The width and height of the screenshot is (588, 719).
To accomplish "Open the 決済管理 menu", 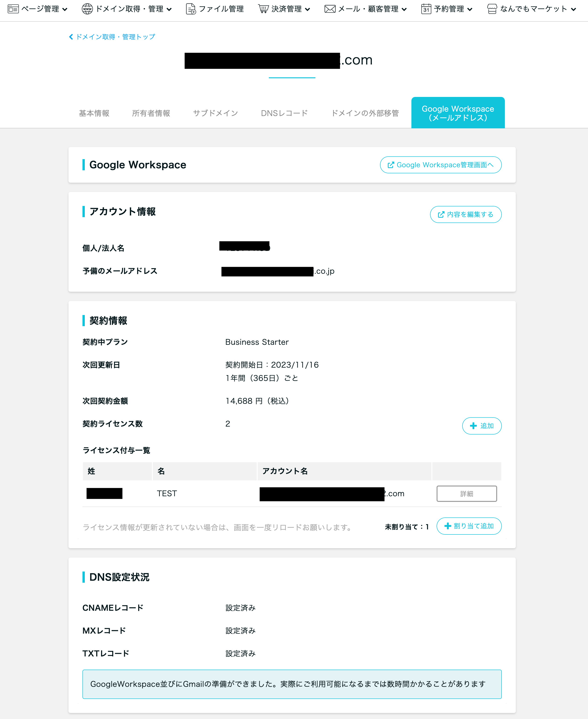I will tap(284, 9).
